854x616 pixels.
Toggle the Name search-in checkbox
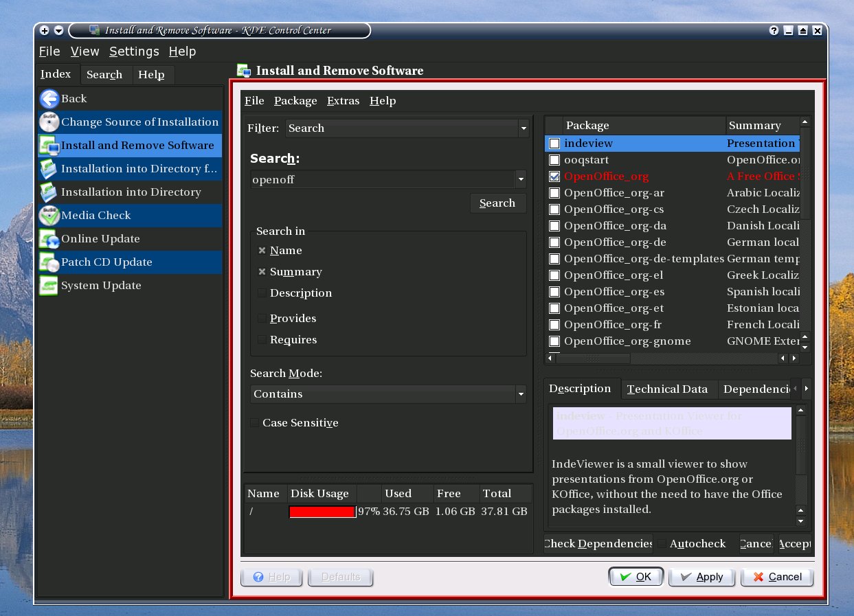[262, 251]
